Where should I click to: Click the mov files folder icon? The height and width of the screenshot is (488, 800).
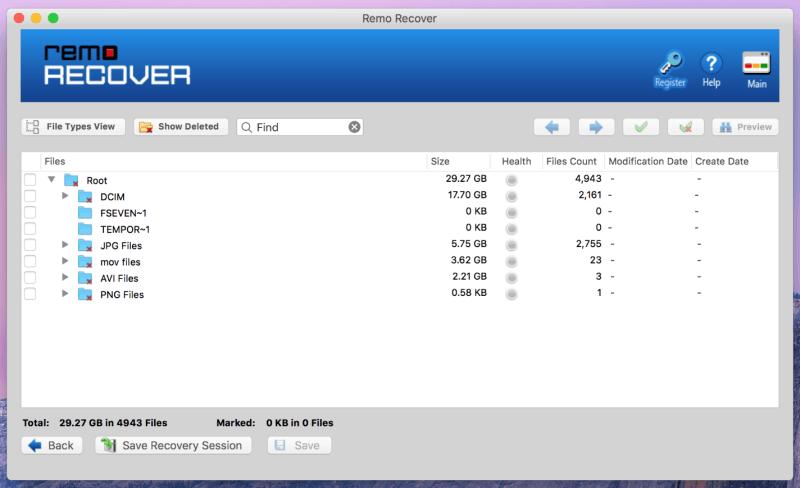click(x=85, y=262)
